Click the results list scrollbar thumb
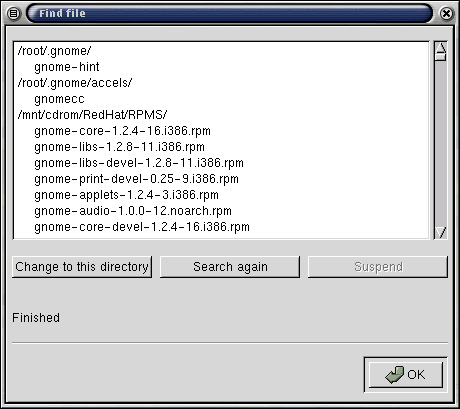 coord(441,57)
